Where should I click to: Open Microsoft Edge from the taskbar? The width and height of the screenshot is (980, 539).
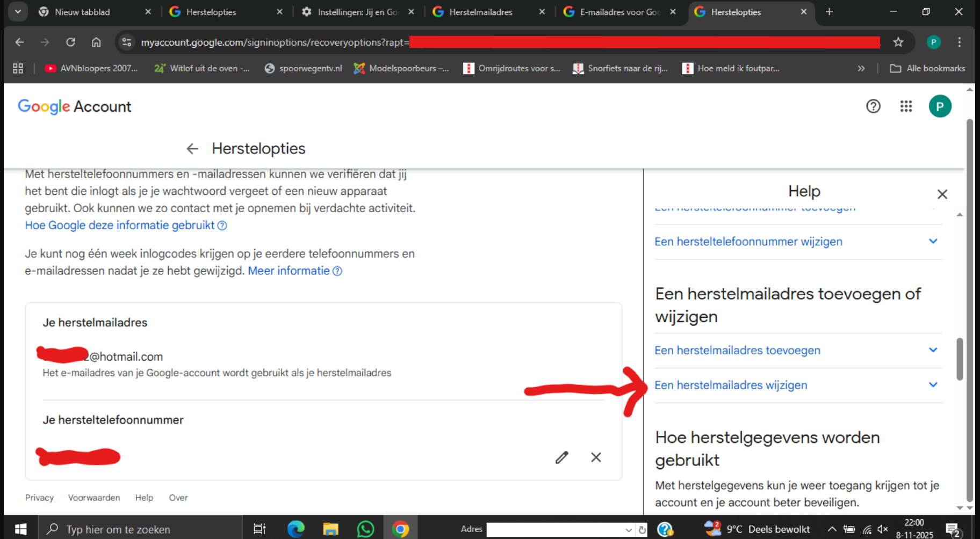point(296,529)
